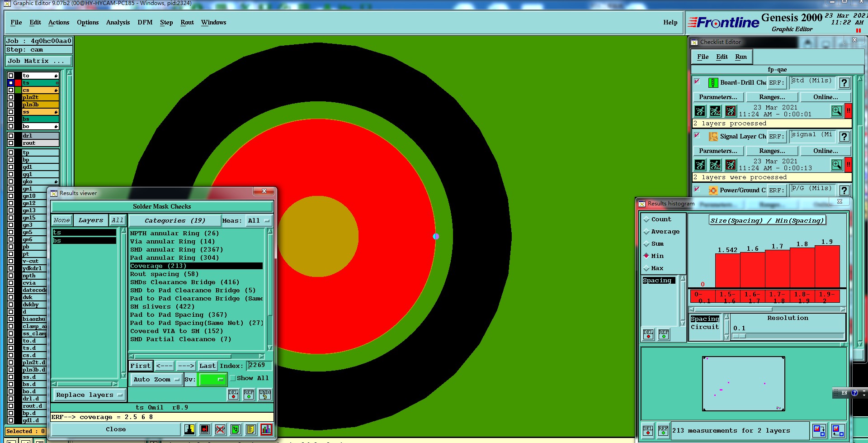Click the Last navigation button
This screenshot has width=868, height=443.
tap(208, 366)
